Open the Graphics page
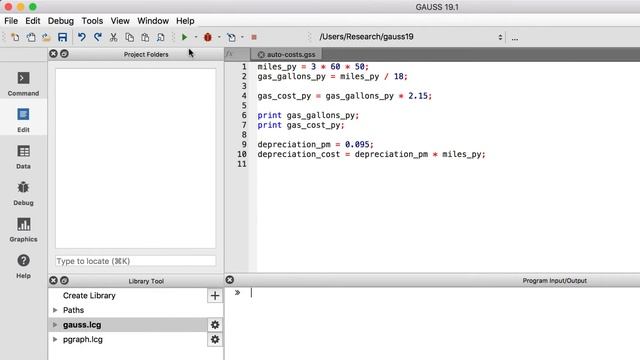 [x=23, y=230]
